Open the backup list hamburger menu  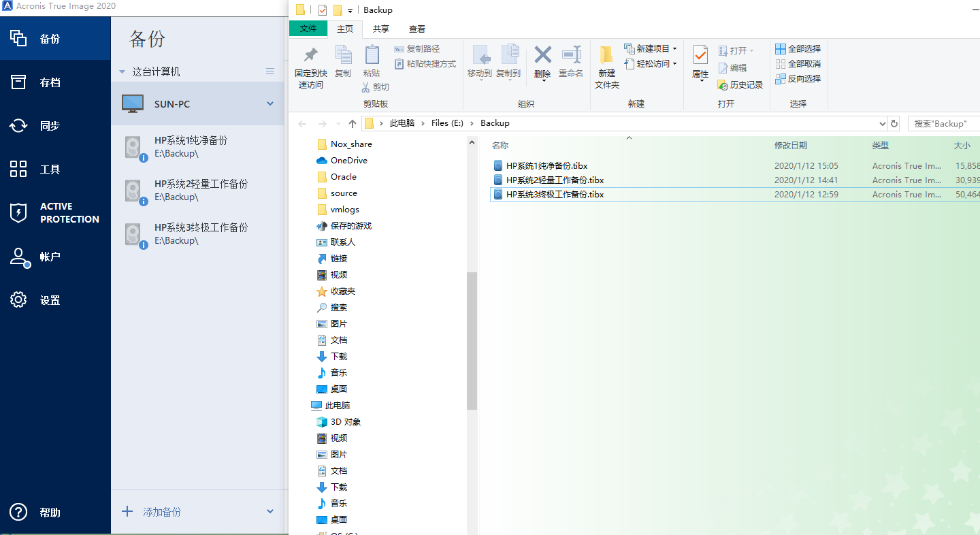(270, 71)
